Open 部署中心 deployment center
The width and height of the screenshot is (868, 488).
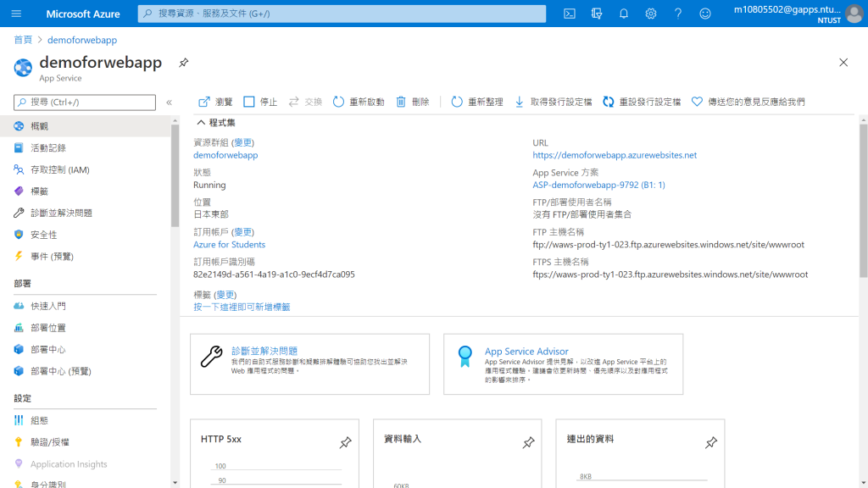click(x=86, y=349)
